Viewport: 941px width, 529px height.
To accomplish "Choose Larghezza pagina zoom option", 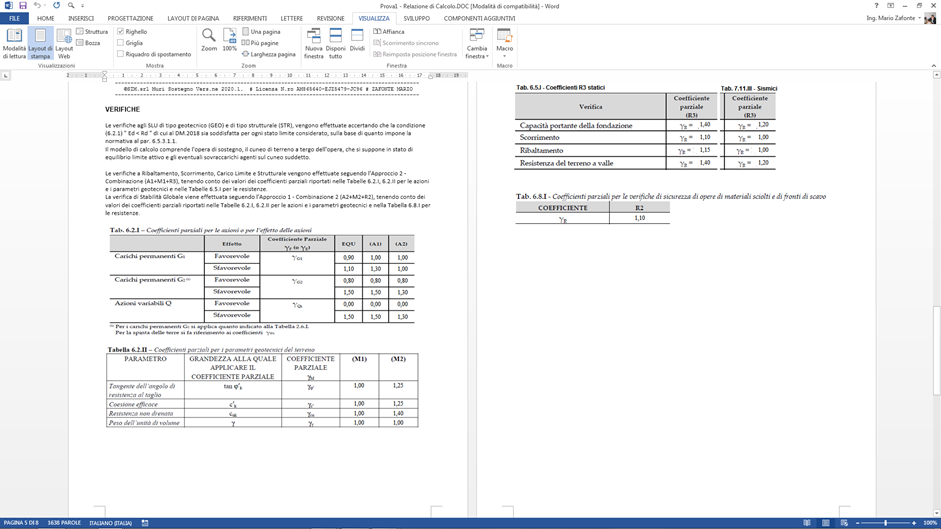I will 268,54.
